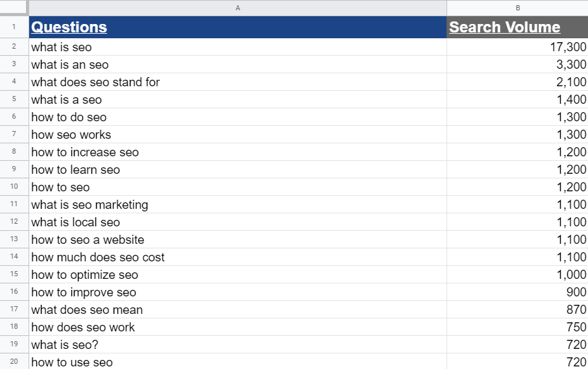Select row 16 number header
Image resolution: width=588 pixels, height=369 pixels.
point(14,292)
